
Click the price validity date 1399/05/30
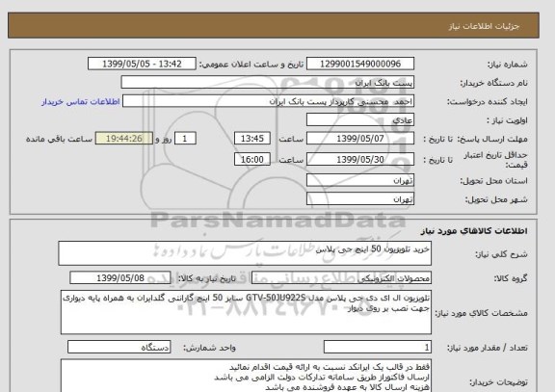[360, 160]
